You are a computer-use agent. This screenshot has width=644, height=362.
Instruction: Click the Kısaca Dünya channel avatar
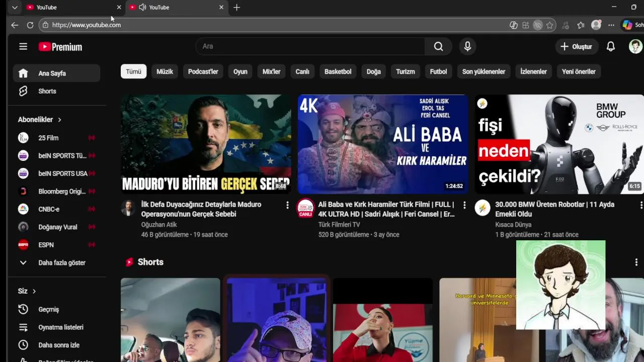click(482, 208)
